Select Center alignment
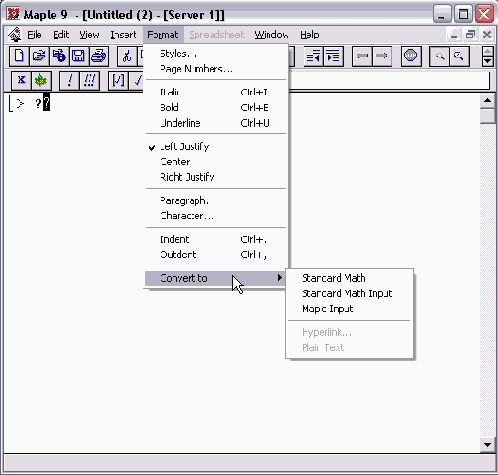Viewport: 498px width, 475px height. [216, 162]
